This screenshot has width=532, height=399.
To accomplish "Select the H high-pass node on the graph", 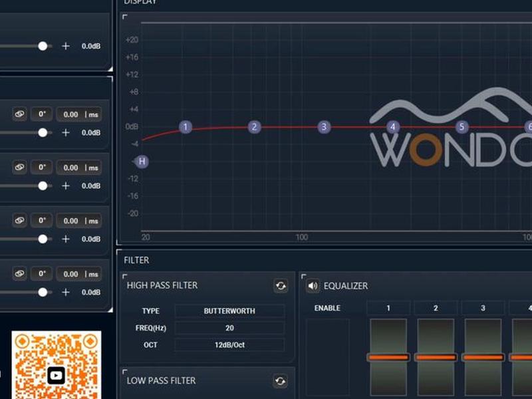I will (x=142, y=162).
